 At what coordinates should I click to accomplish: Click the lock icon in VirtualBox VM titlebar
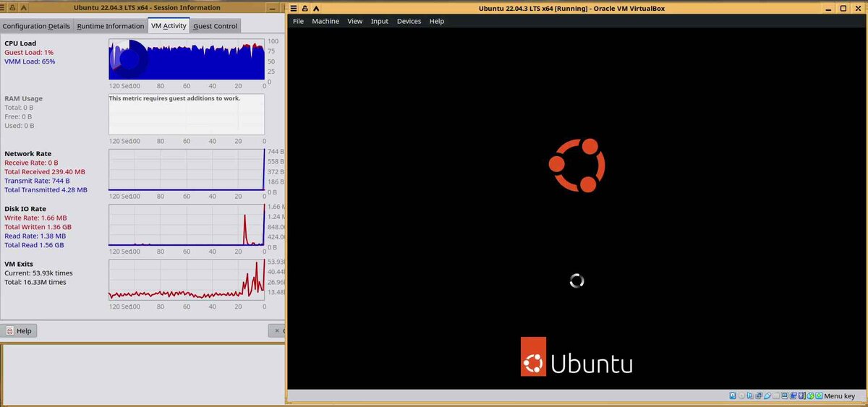tap(306, 8)
